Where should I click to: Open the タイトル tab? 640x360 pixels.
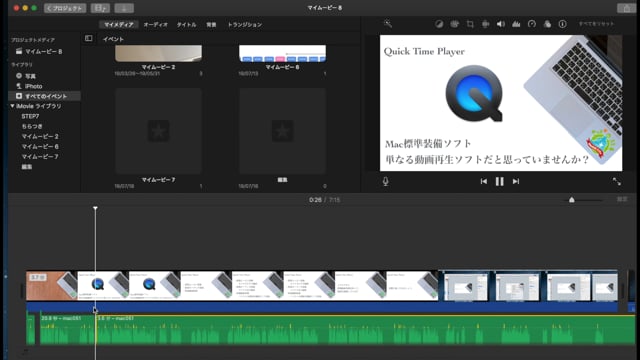coord(186,24)
